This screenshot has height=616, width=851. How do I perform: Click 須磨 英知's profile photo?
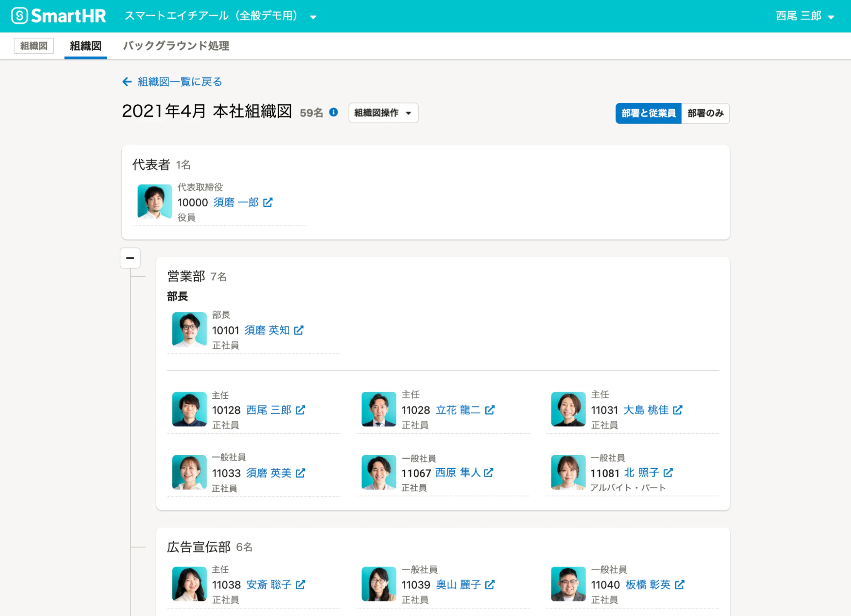(189, 330)
